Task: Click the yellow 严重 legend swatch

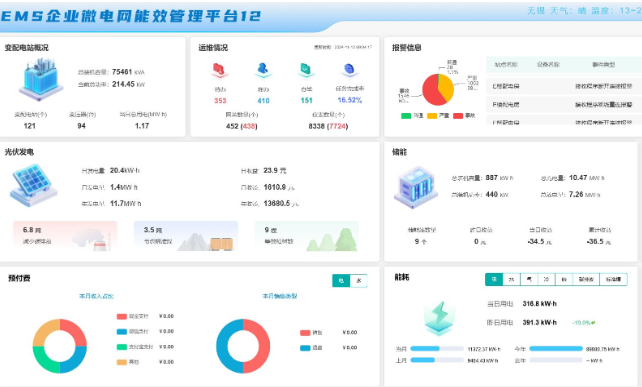Action: [432, 116]
